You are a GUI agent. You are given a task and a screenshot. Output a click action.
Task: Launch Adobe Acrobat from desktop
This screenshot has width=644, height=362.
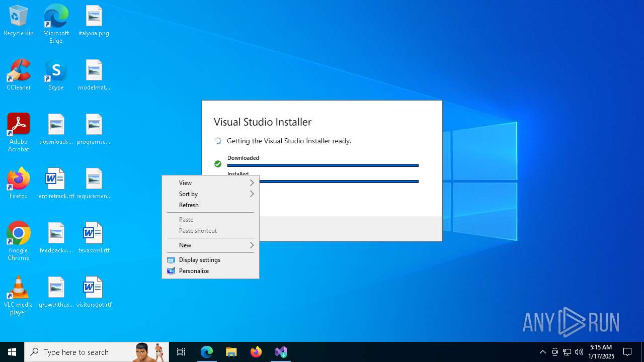tap(19, 133)
